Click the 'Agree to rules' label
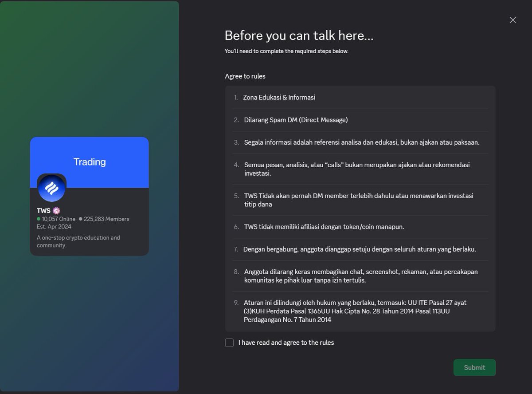532x394 pixels. coord(245,76)
